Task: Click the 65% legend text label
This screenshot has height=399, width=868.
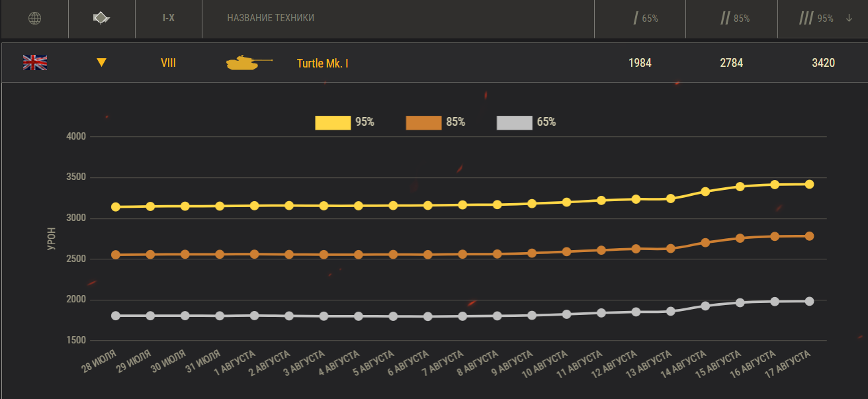Action: 546,122
